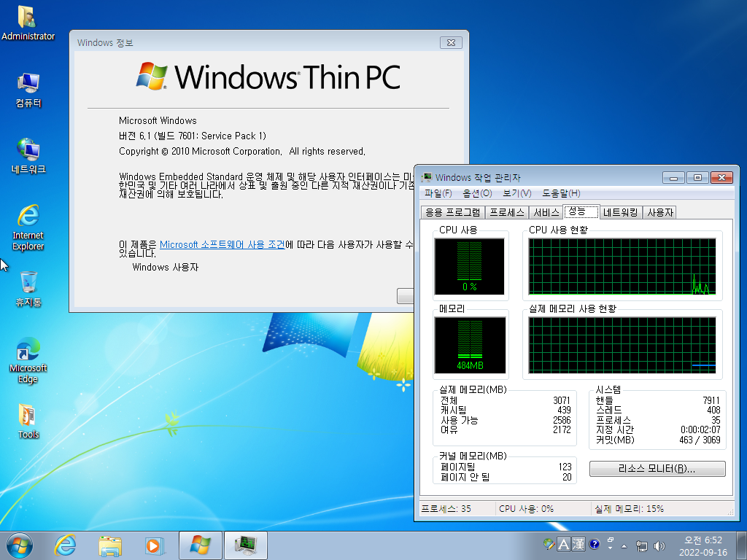Click the 페이지됨 kernel memory value 123
The image size is (747, 560).
[565, 467]
